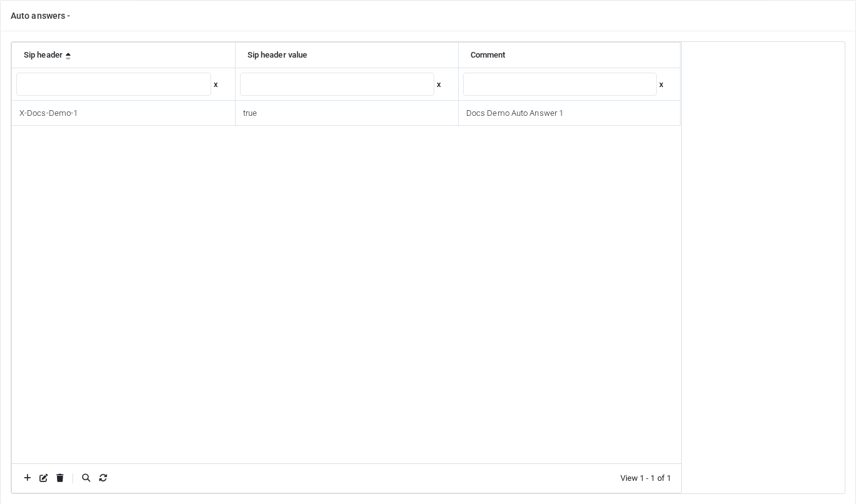Add a new auto answer record
Viewport: 856px width, 504px height.
[28, 478]
